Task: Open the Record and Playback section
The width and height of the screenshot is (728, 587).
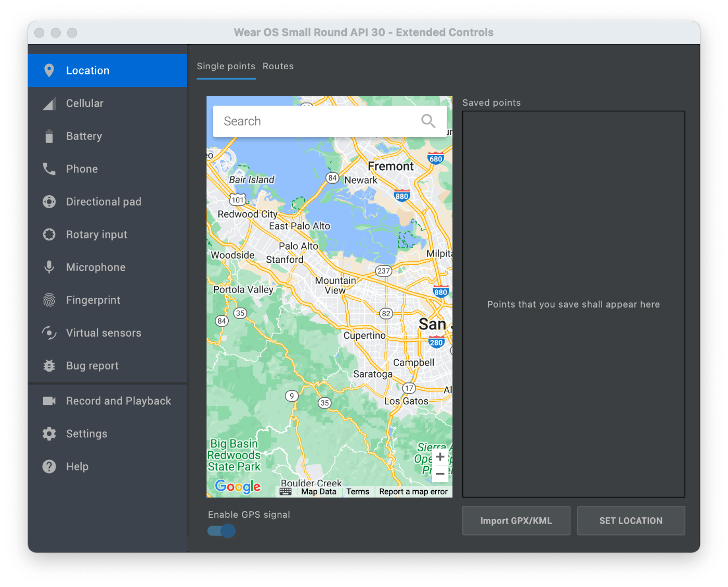Action: [108, 401]
